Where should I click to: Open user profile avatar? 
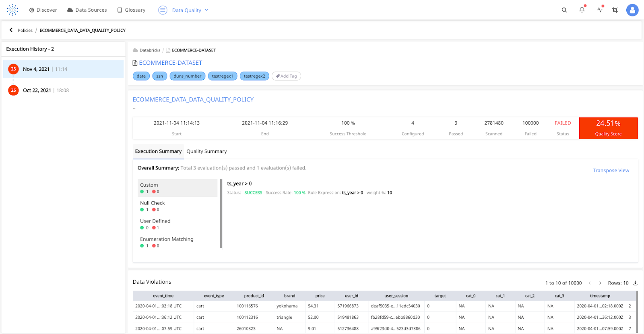(x=632, y=10)
